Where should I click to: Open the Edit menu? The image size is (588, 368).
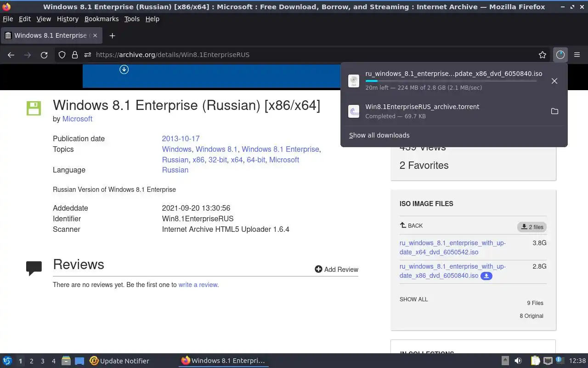coord(25,19)
